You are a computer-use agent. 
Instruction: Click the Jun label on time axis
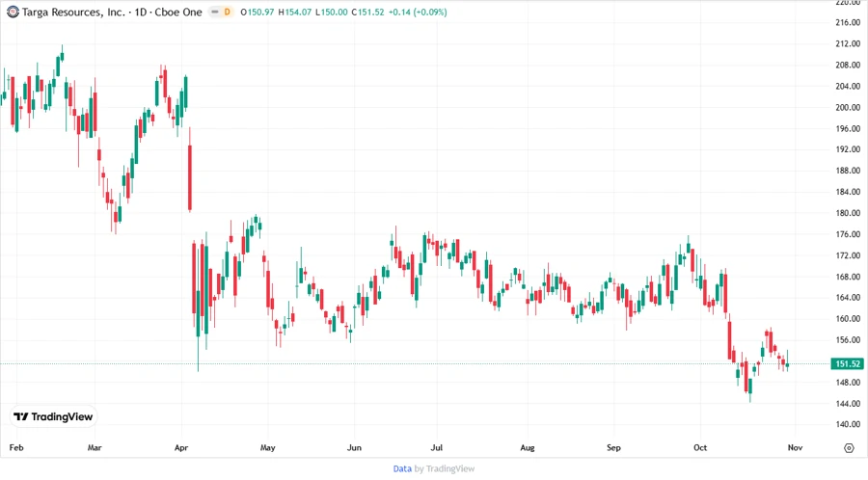[354, 447]
